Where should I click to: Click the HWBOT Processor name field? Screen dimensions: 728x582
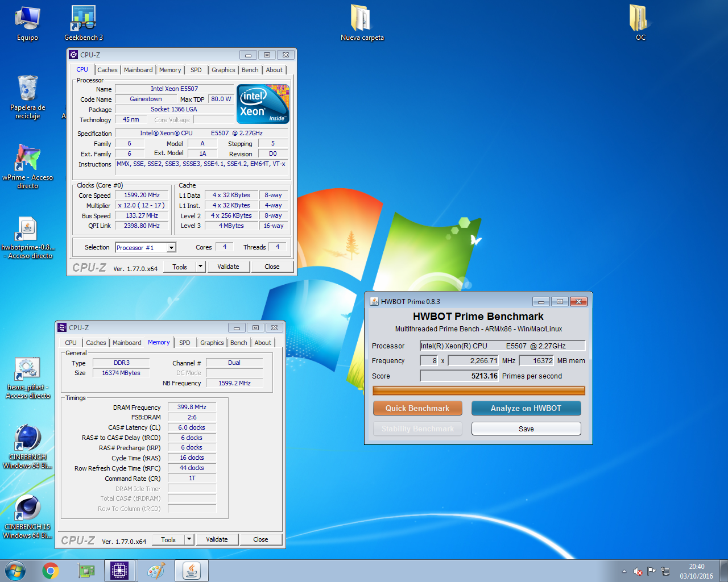coord(502,346)
